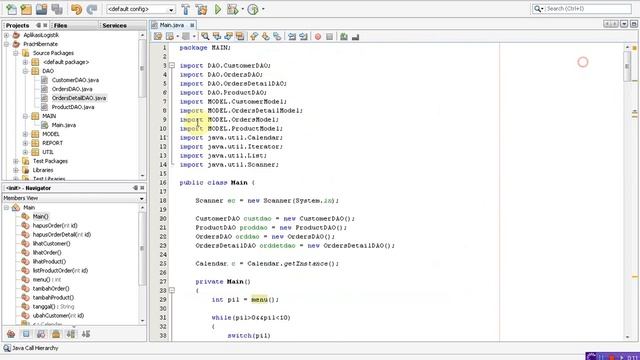Click in the Search (Ctrl+I) field
640x360 pixels.
click(x=588, y=9)
